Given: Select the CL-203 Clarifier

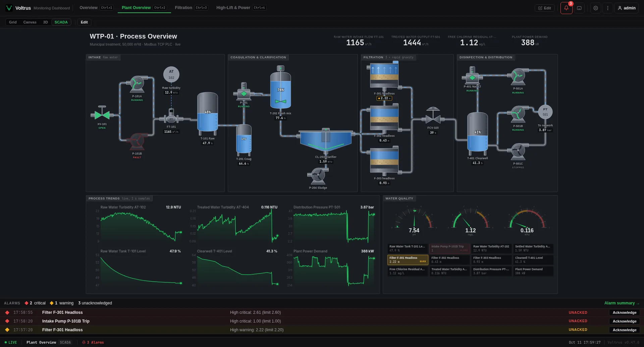Looking at the screenshot, I should pos(326,141).
